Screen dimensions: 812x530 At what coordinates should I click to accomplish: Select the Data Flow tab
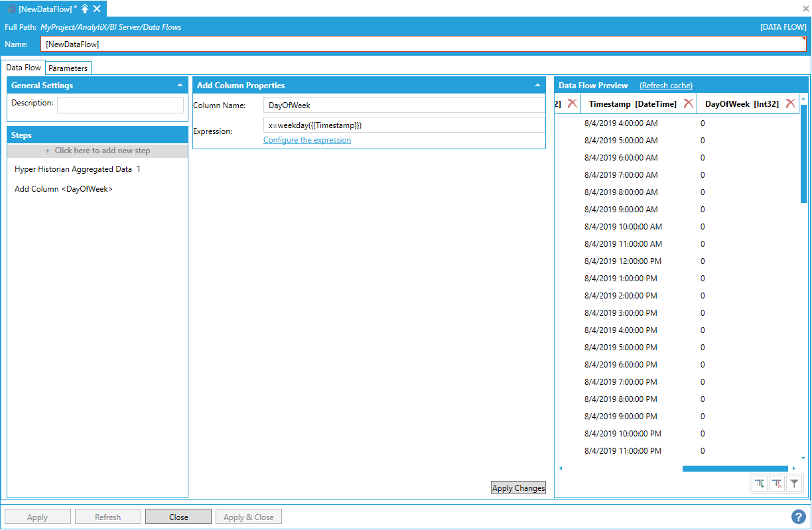24,68
